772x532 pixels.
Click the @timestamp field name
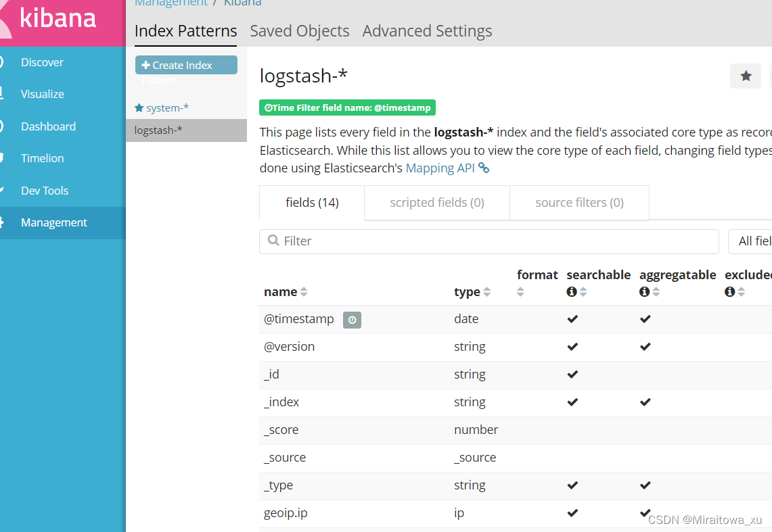pos(299,319)
